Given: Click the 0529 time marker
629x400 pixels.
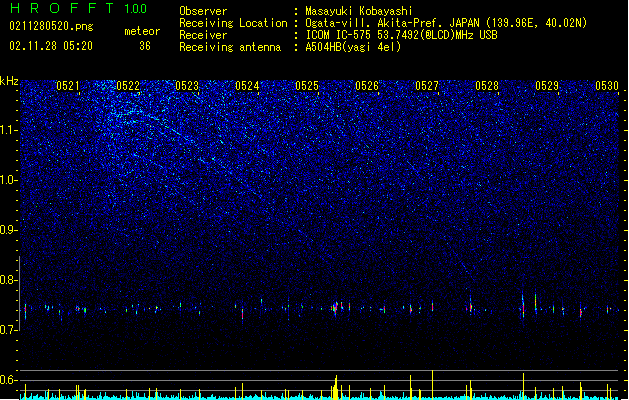Looking at the screenshot, I should click(547, 86).
